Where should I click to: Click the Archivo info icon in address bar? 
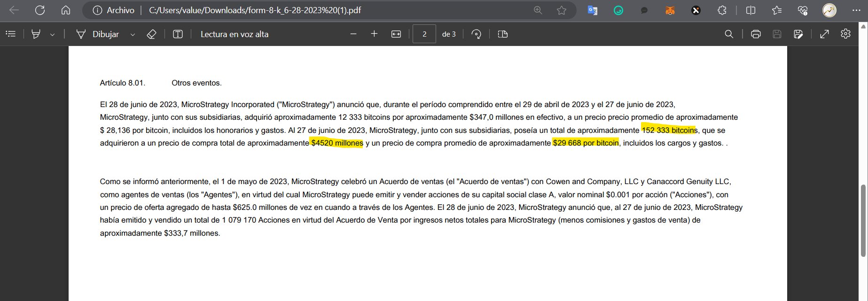click(97, 10)
